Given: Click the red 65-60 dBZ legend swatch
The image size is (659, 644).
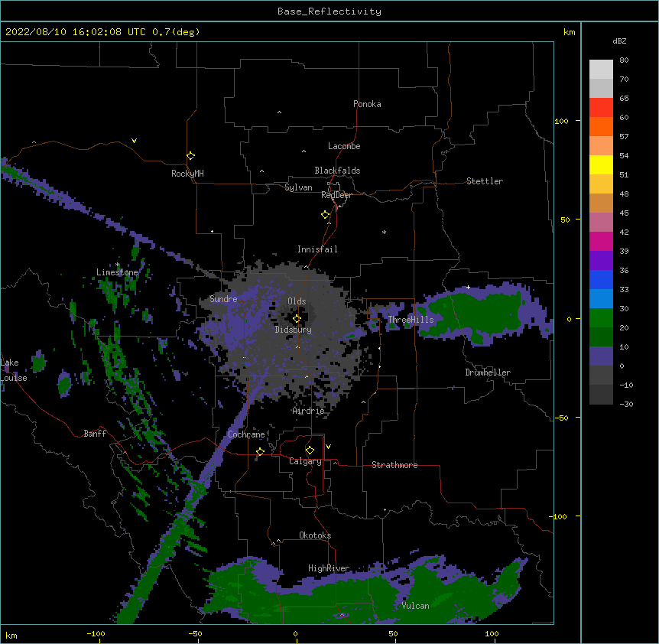Looking at the screenshot, I should [601, 107].
